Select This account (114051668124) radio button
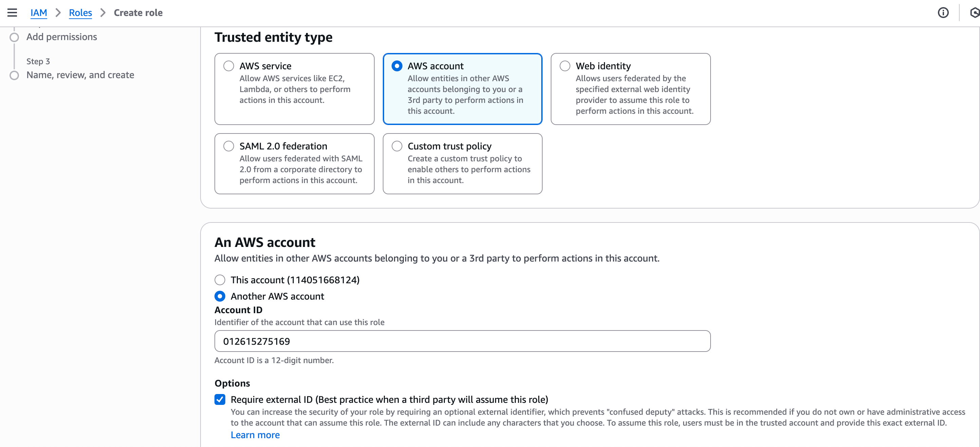This screenshot has width=980, height=447. (220, 280)
